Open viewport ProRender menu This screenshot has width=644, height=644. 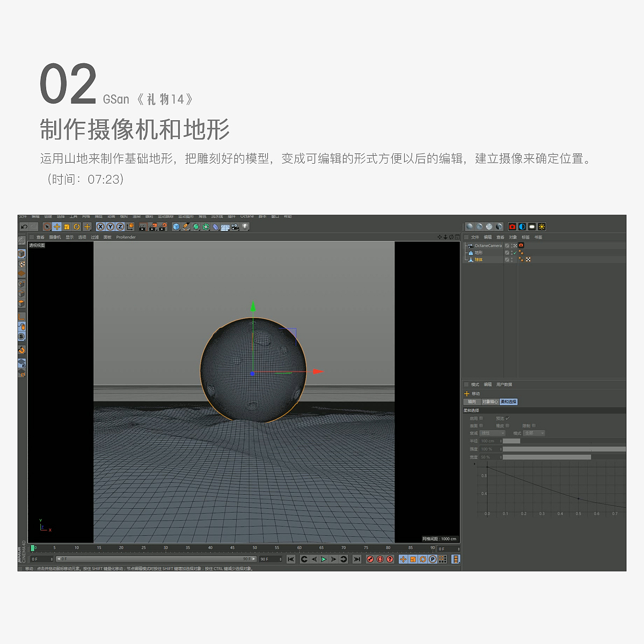click(126, 237)
